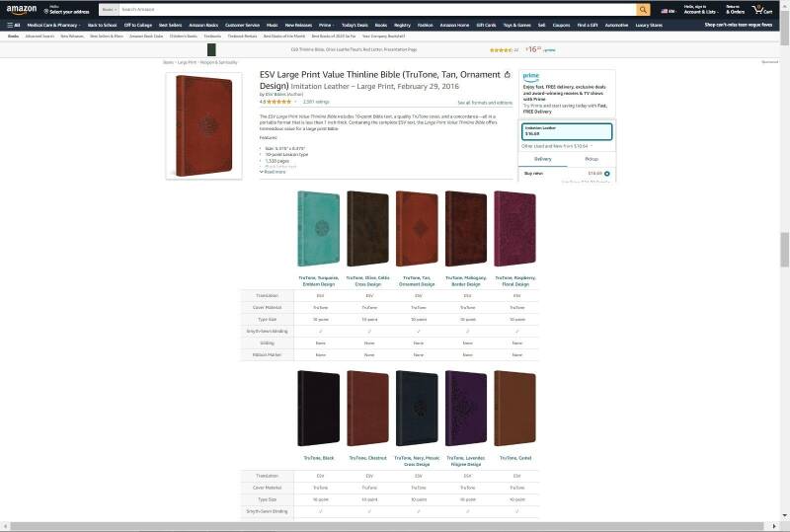Click the 2,501 ratings link
790x532 pixels.
pyautogui.click(x=316, y=102)
